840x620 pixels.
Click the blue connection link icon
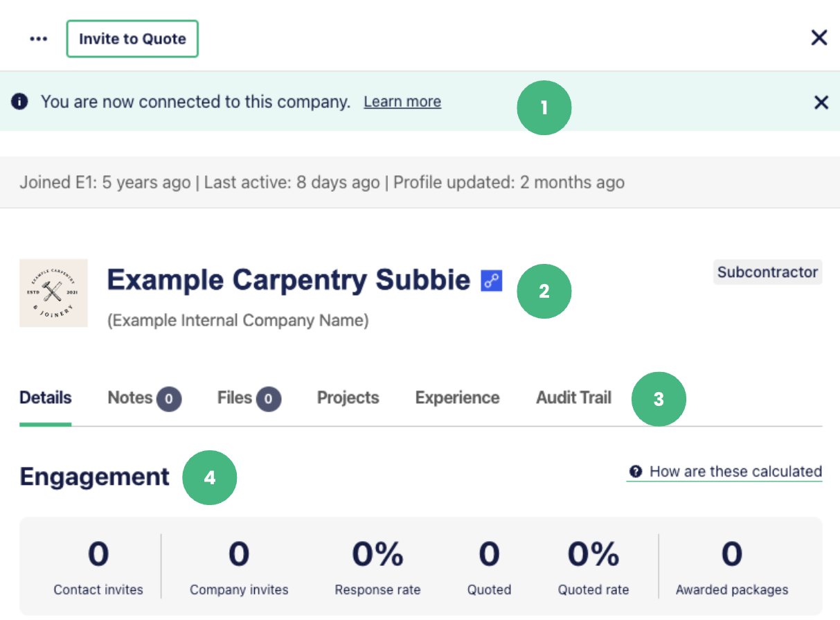[x=492, y=281]
